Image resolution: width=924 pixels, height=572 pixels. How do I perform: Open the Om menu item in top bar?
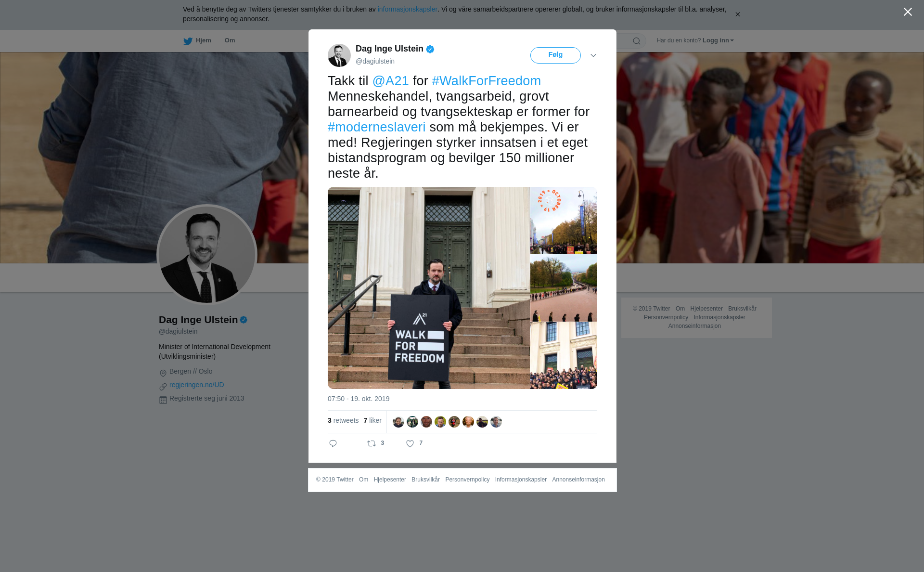(x=230, y=40)
